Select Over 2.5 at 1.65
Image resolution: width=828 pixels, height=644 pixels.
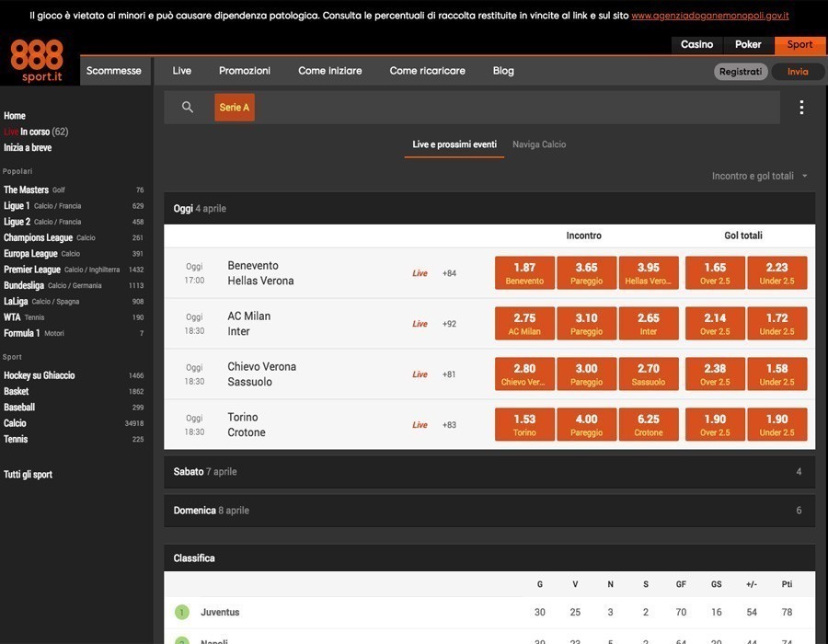click(715, 273)
